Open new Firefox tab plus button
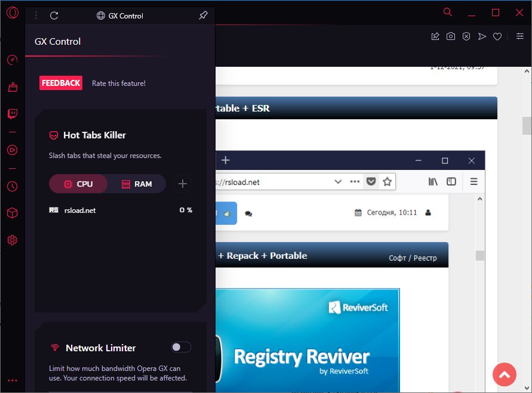This screenshot has height=393, width=532. pyautogui.click(x=226, y=160)
